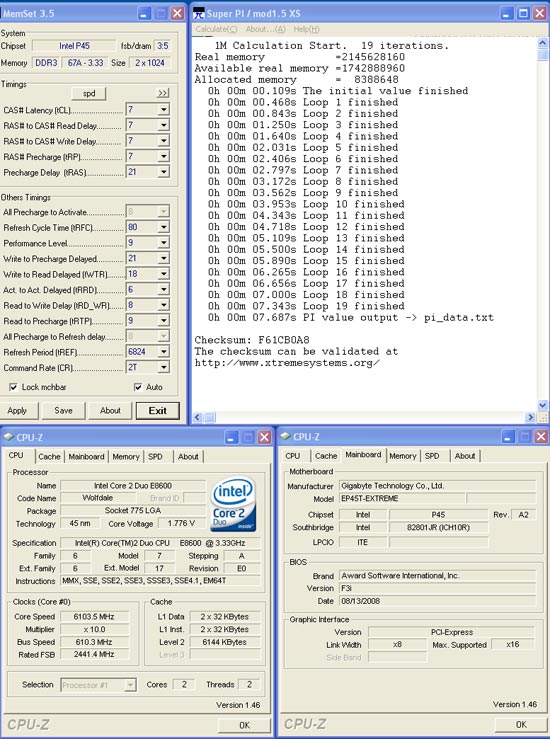Switch to About tab in left CPU-Z

point(188,456)
